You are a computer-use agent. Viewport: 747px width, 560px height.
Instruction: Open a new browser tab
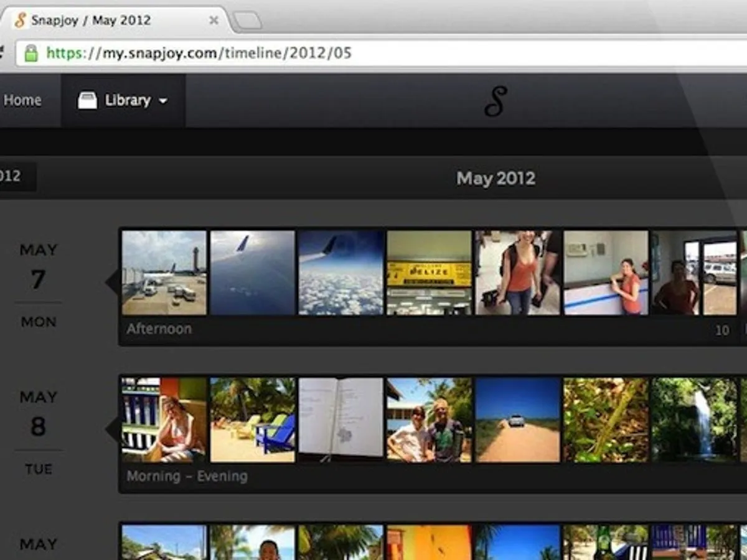tap(247, 21)
